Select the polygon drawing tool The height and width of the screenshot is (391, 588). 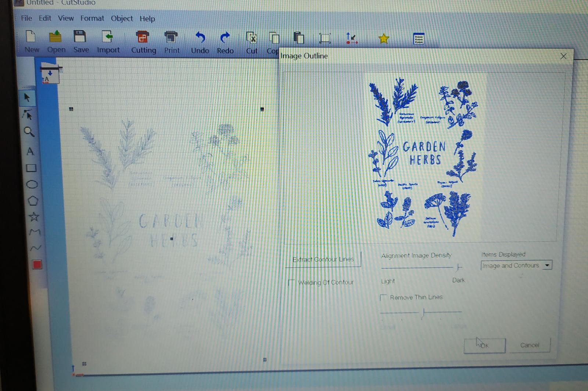click(x=33, y=201)
